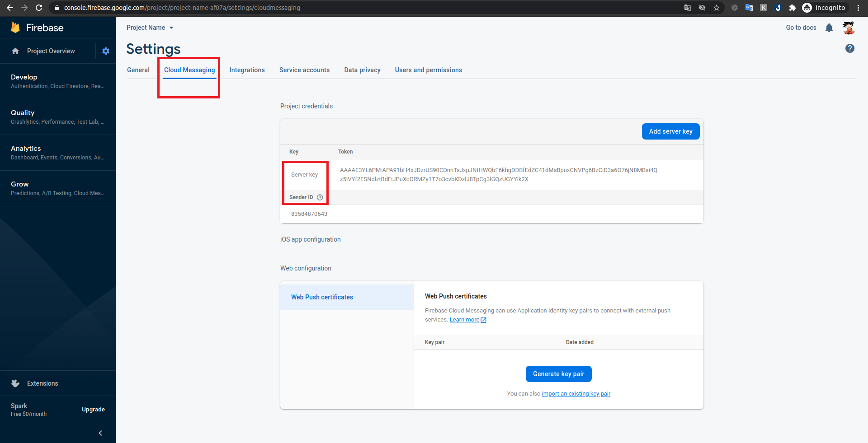Click the Date added column header
The width and height of the screenshot is (868, 443).
(580, 342)
